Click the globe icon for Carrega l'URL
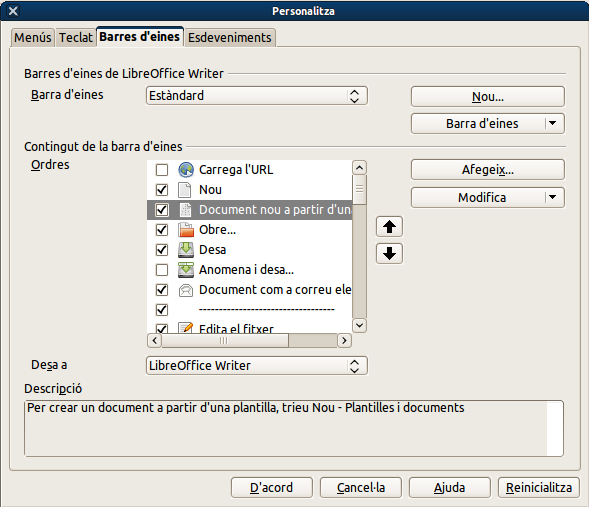This screenshot has width=589, height=507. [186, 170]
